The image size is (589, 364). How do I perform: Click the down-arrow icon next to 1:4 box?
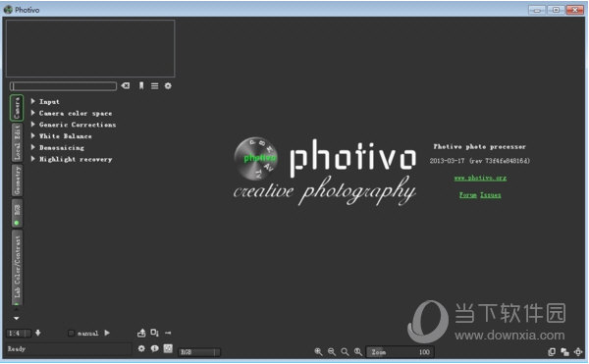tap(38, 333)
